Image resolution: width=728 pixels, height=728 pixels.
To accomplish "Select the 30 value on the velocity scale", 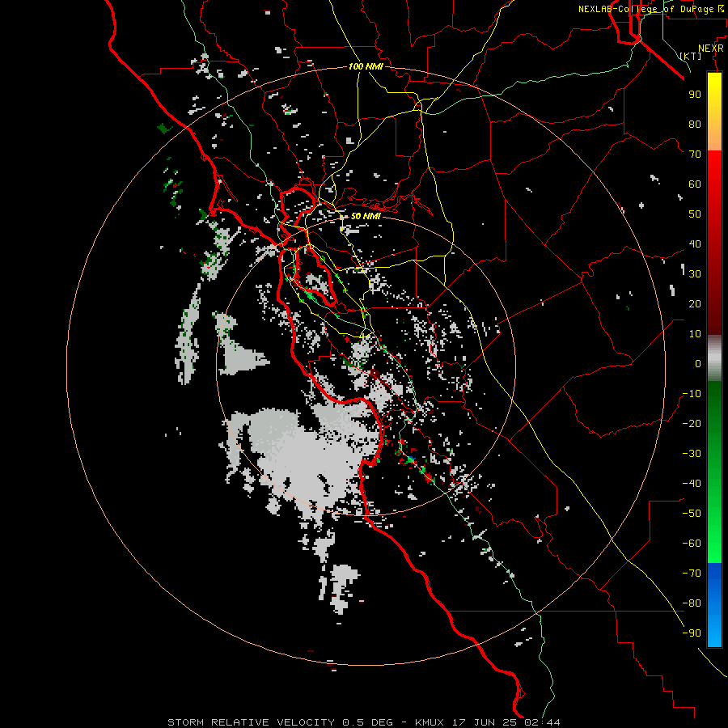I will coord(695,274).
